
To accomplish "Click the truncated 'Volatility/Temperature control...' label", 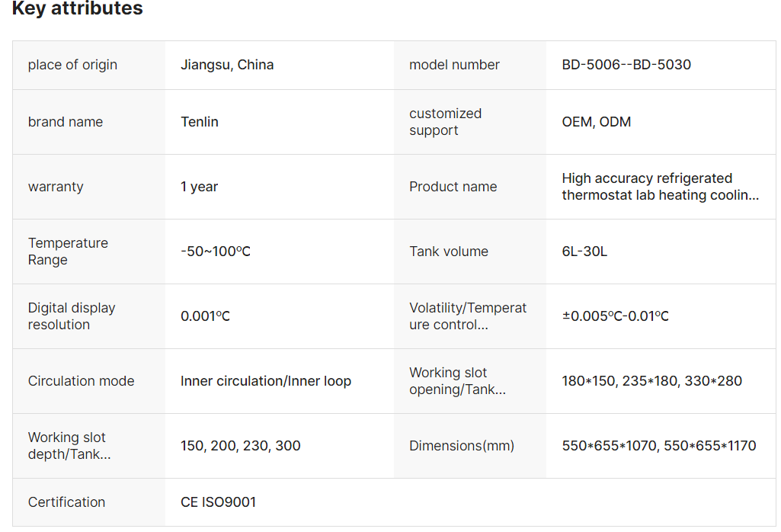I will tap(468, 316).
